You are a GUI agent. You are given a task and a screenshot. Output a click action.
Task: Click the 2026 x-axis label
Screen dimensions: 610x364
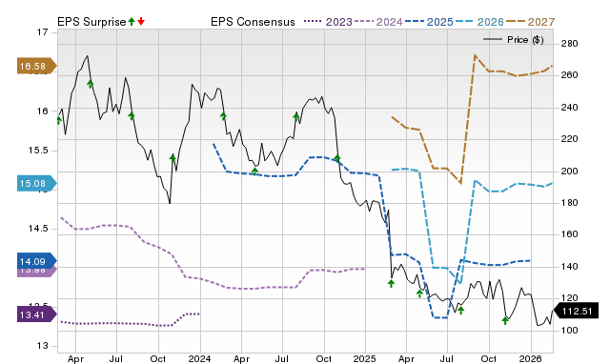[531, 358]
